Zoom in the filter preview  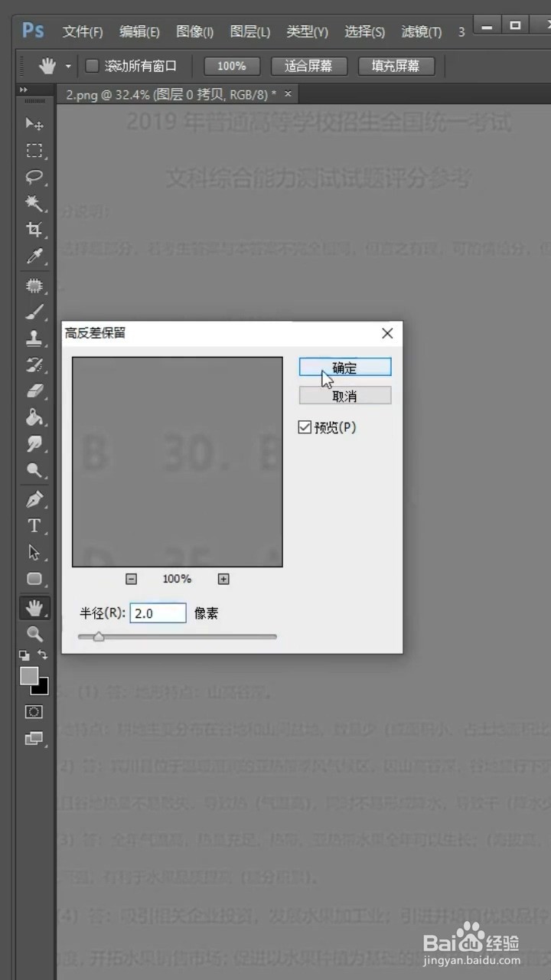pyautogui.click(x=223, y=579)
